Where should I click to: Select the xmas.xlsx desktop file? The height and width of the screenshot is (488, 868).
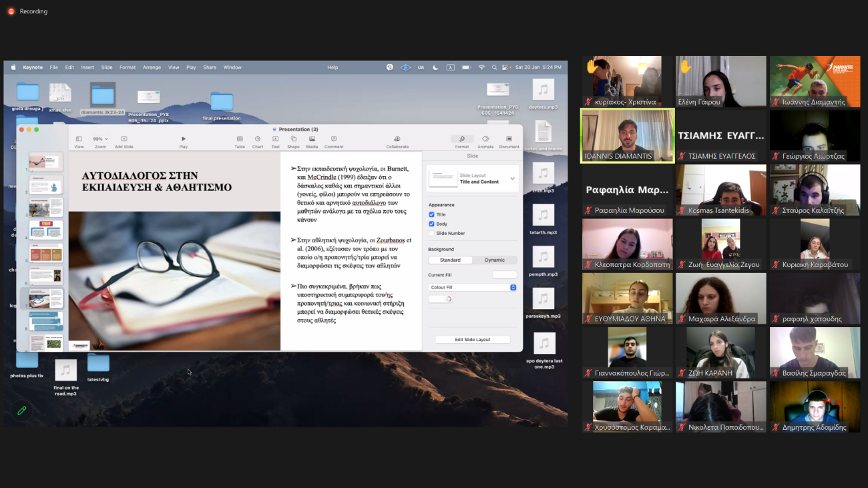[x=60, y=97]
